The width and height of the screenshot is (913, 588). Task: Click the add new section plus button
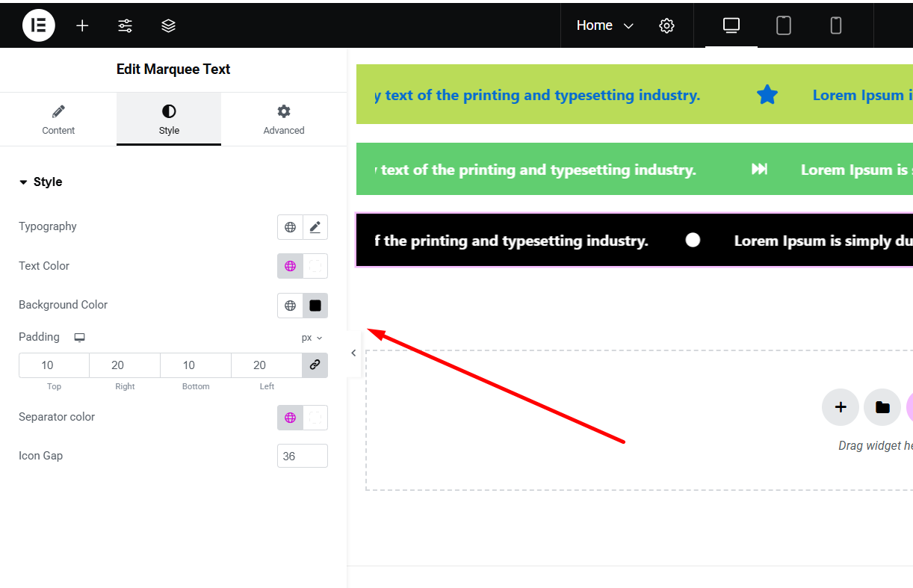pyautogui.click(x=841, y=407)
